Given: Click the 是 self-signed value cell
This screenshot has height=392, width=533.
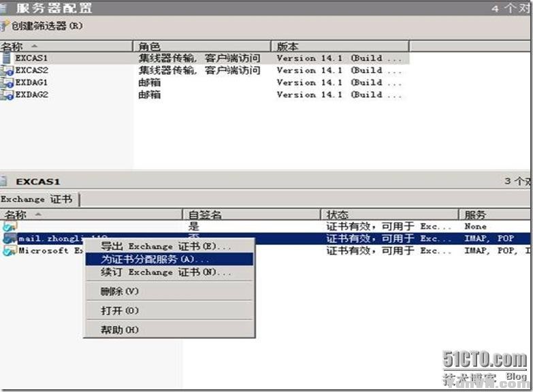Looking at the screenshot, I should tap(194, 227).
